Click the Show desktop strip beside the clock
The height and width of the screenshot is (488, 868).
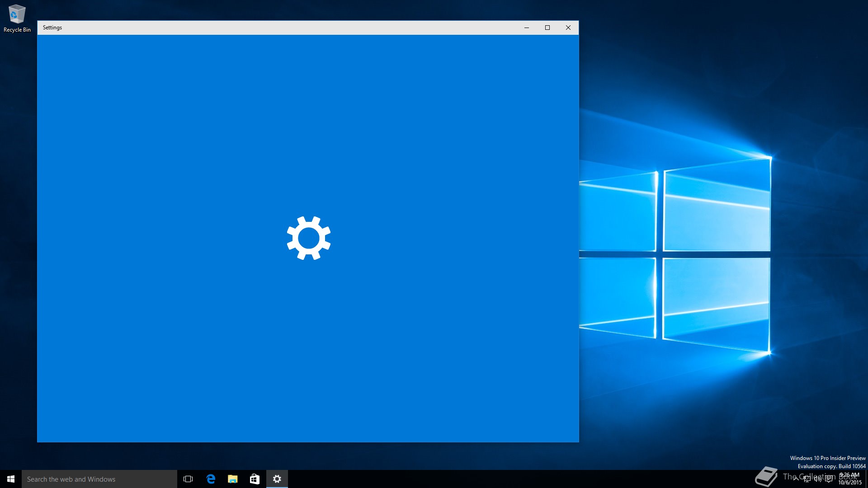(x=867, y=479)
